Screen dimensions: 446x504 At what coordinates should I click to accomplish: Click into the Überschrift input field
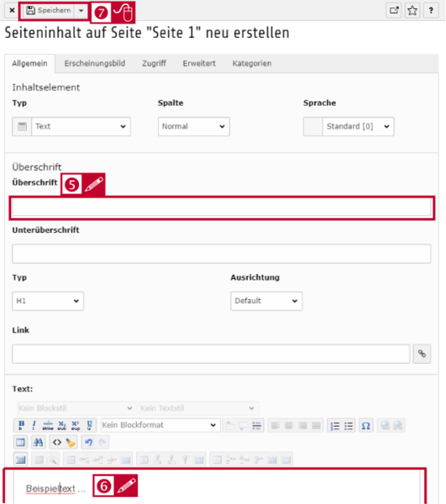pos(222,207)
